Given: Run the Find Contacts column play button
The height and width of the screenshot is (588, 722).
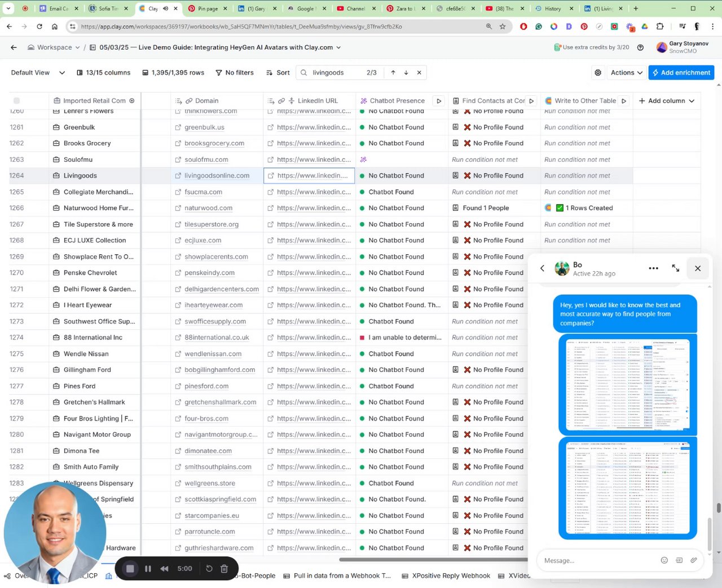Looking at the screenshot, I should (x=531, y=101).
